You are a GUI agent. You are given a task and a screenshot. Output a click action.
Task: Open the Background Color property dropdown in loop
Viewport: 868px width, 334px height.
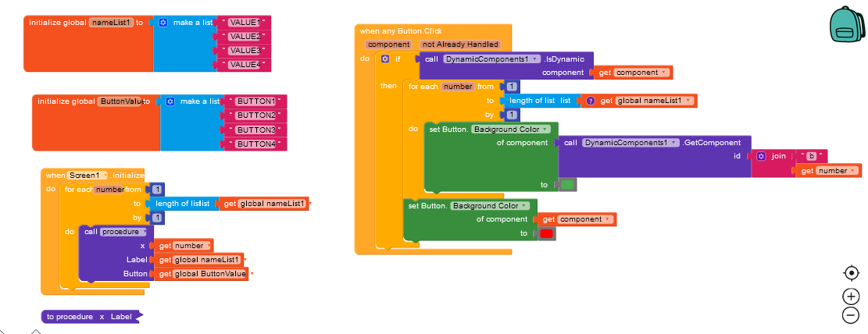[510, 130]
